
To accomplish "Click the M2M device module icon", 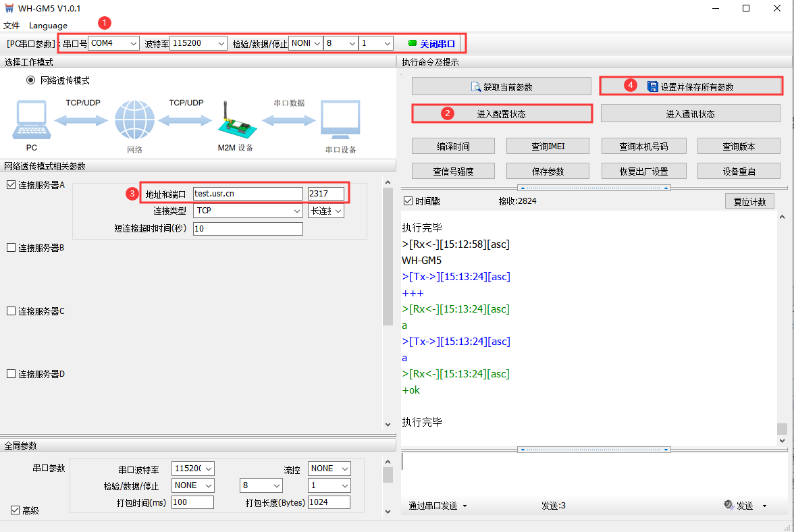I will tap(234, 119).
